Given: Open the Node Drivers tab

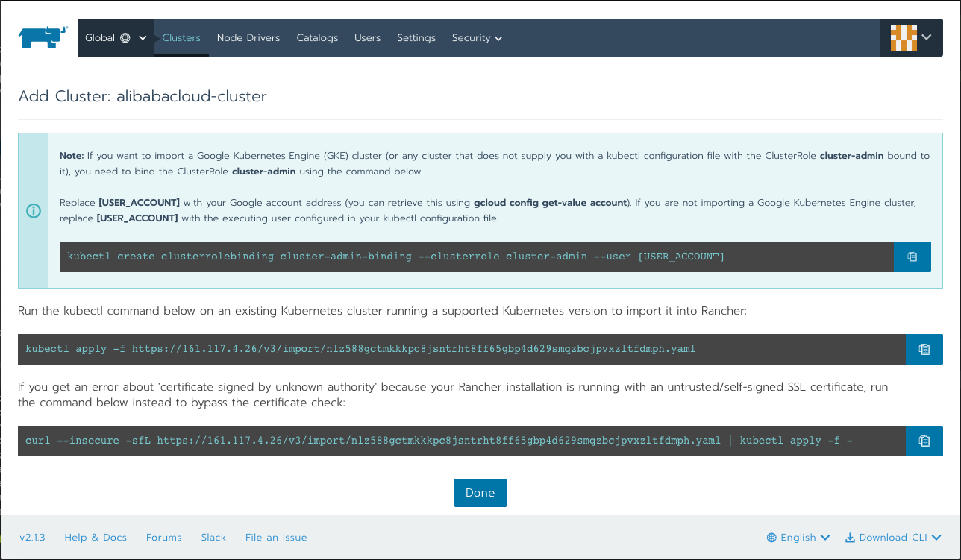Looking at the screenshot, I should coord(248,37).
